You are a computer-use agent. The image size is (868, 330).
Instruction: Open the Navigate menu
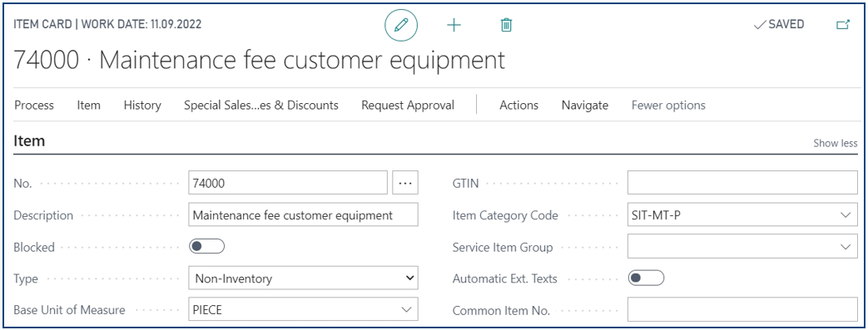(584, 105)
